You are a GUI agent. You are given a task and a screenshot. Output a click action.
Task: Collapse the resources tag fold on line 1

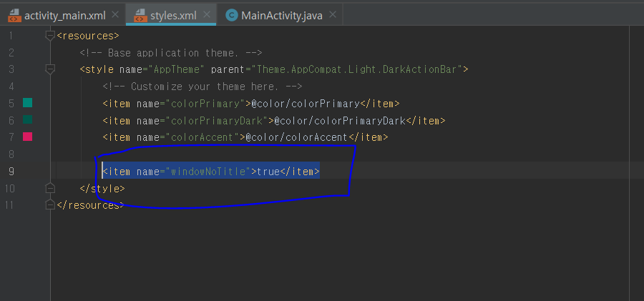50,36
